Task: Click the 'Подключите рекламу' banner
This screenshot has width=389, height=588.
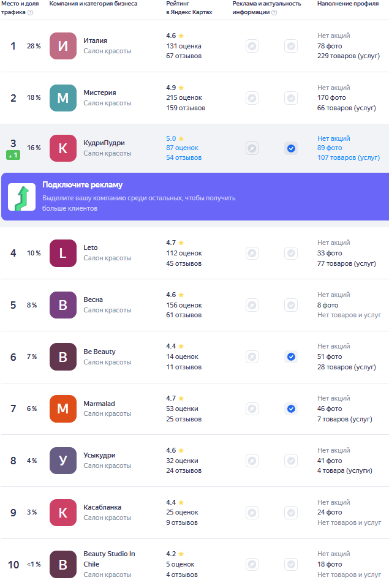Action: (194, 196)
